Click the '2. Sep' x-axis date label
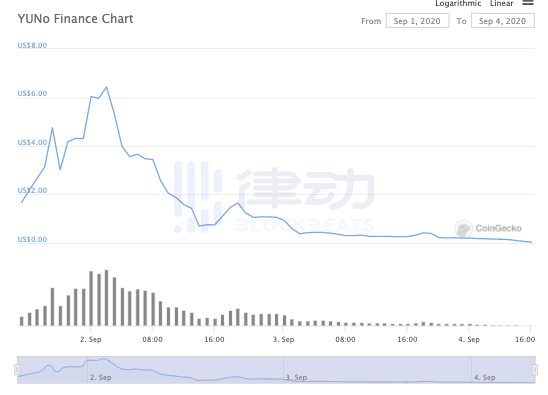This screenshot has width=548, height=395. [91, 339]
